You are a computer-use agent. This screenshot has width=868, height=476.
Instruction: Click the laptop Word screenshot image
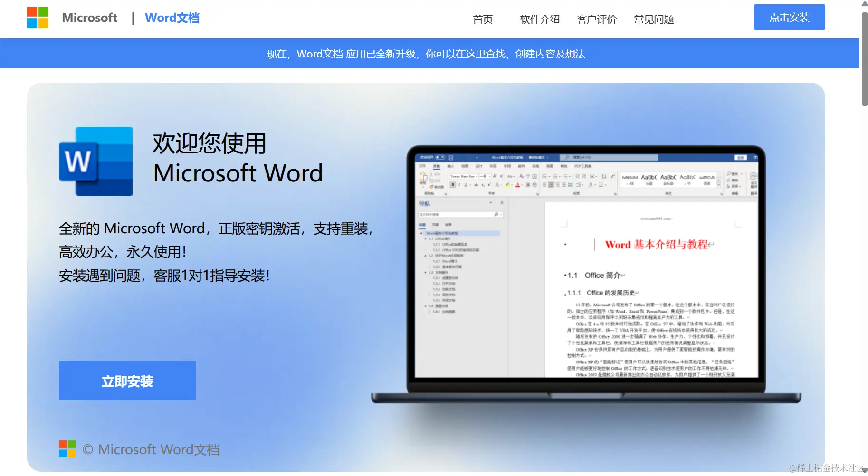click(586, 274)
